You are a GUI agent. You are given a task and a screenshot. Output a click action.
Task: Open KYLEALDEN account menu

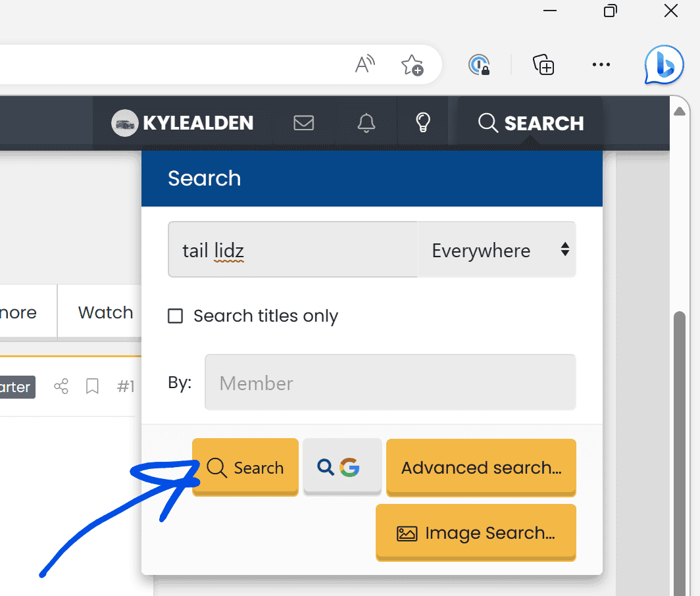click(182, 123)
